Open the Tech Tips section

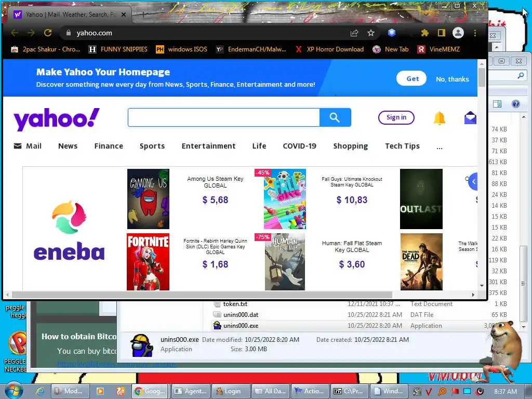click(x=402, y=146)
